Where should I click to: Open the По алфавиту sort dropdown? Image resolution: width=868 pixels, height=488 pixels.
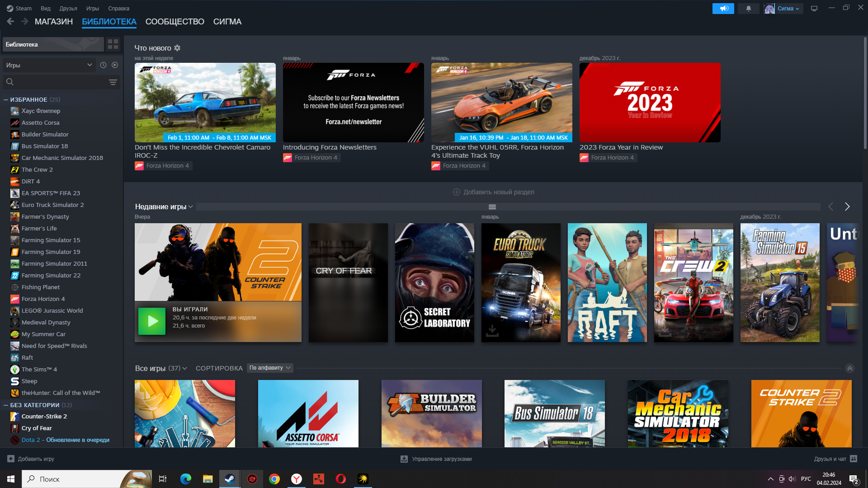(x=270, y=368)
